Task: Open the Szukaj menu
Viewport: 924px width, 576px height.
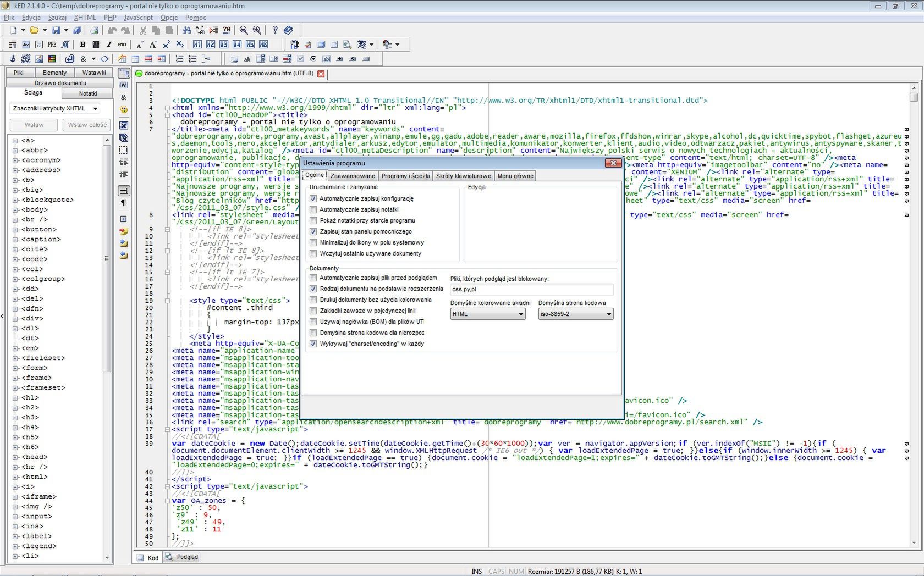Action: click(57, 18)
